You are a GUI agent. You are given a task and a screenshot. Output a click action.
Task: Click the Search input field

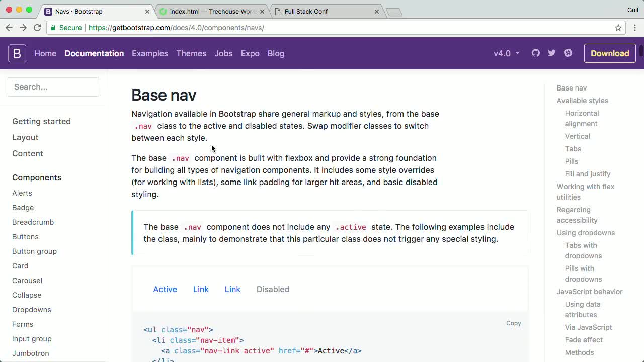click(x=53, y=87)
